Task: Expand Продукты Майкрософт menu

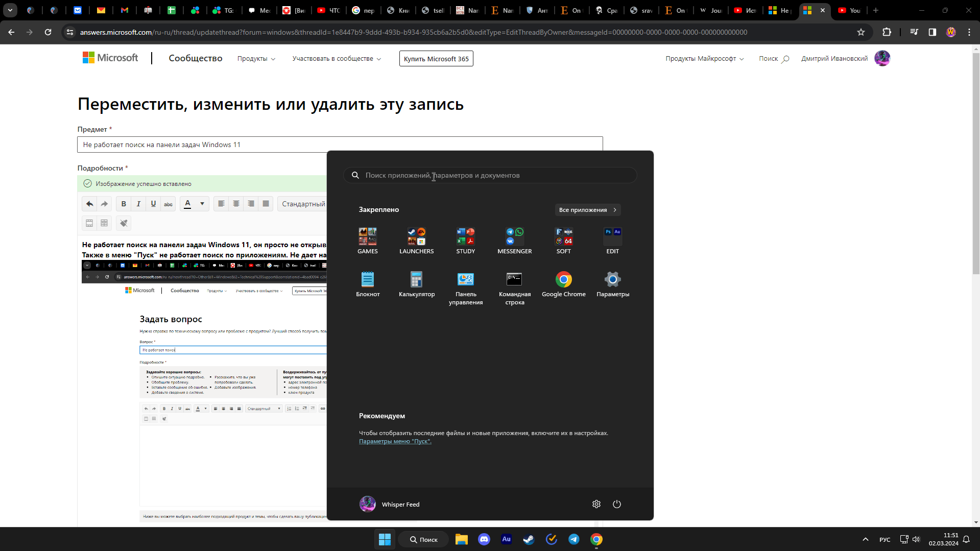Action: click(704, 59)
